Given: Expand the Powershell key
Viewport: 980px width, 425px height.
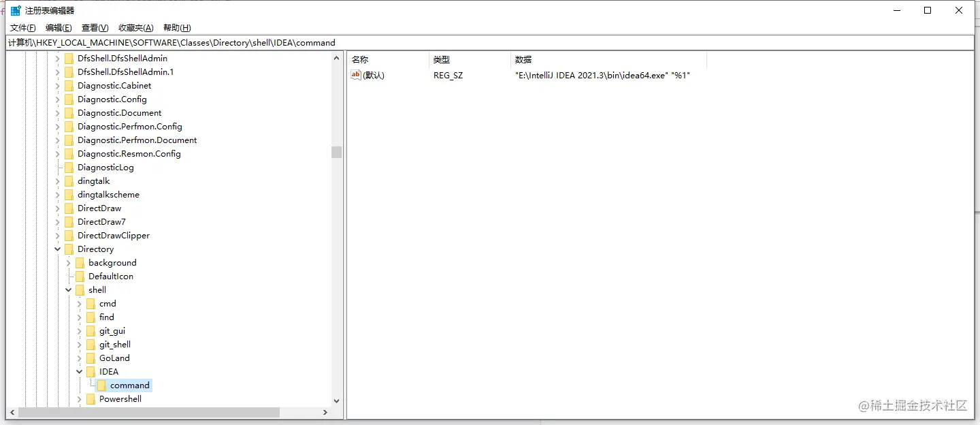Looking at the screenshot, I should [x=80, y=399].
